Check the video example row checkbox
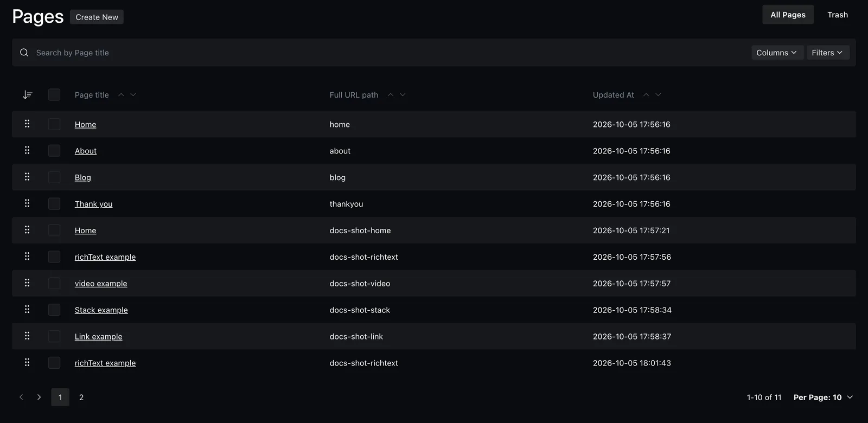 (54, 284)
